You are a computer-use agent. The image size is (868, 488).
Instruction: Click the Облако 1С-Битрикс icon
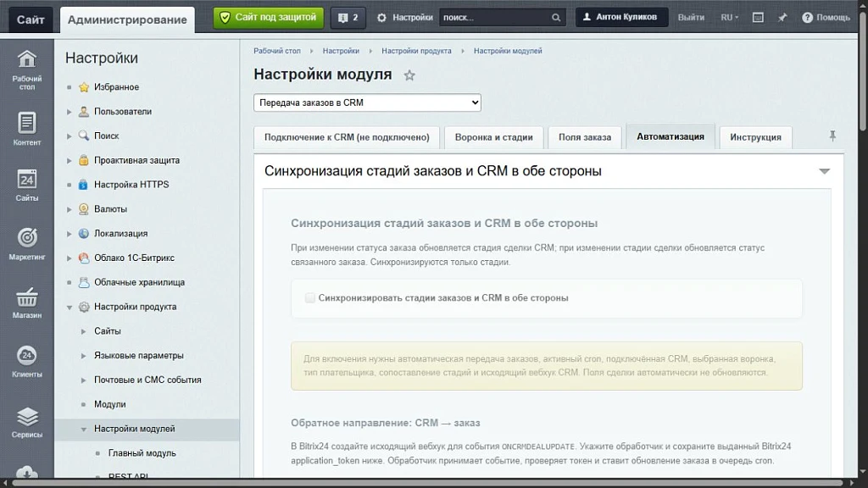tap(84, 258)
